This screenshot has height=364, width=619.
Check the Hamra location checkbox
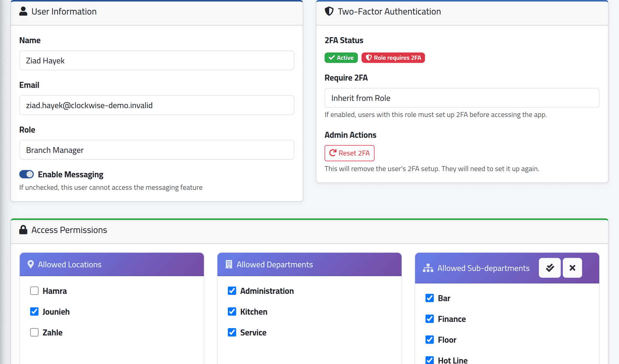point(34,291)
